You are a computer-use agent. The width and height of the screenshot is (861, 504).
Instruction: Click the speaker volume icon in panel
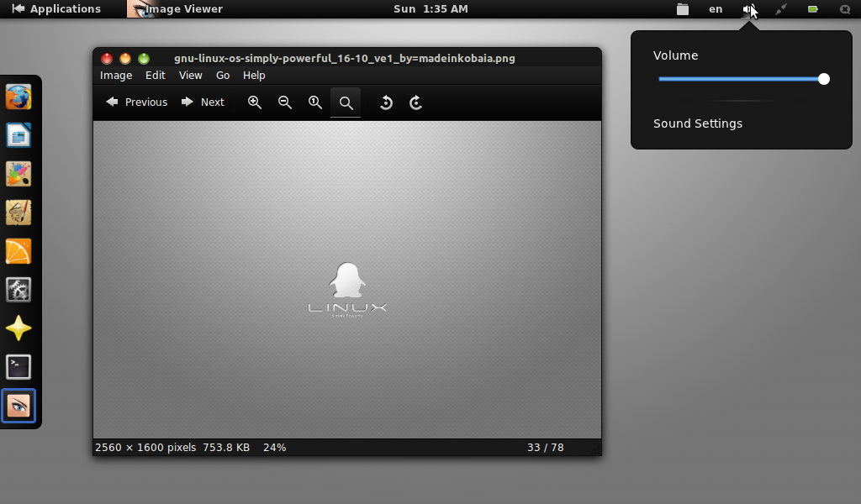coord(749,8)
